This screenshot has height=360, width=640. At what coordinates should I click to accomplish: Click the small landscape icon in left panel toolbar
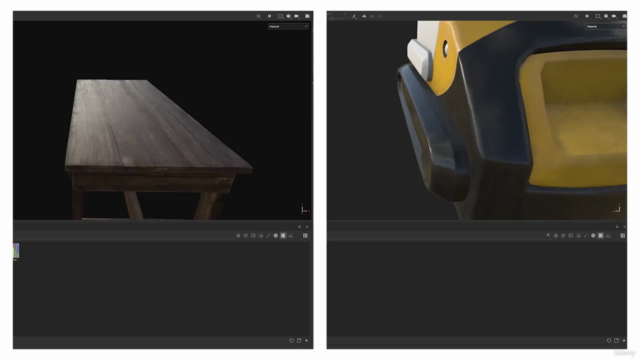pyautogui.click(x=291, y=236)
